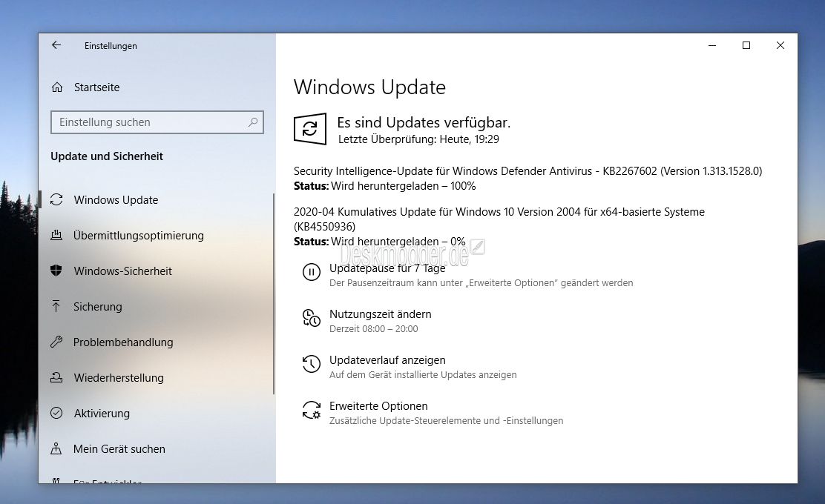Click the Wiederherstellung icon

tap(56, 377)
